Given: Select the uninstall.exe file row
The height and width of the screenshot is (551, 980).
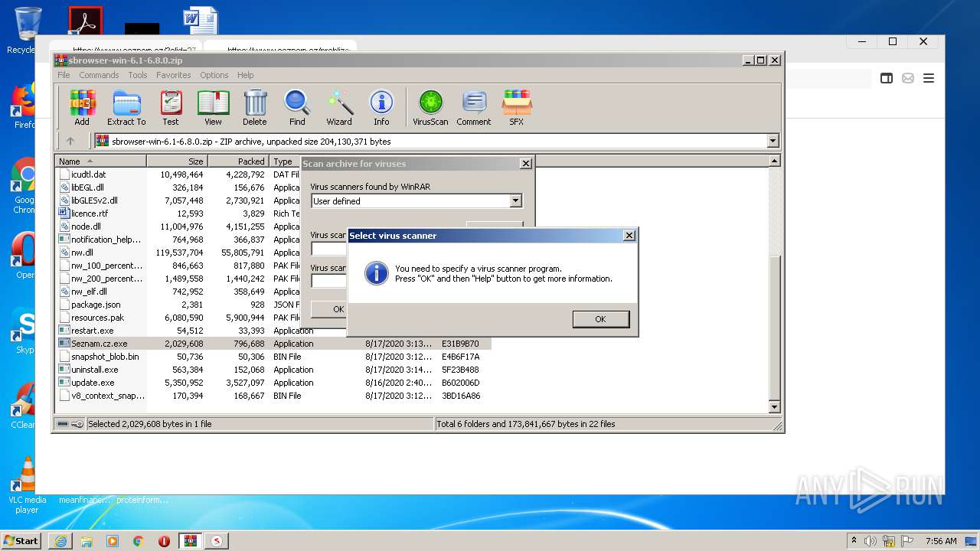Looking at the screenshot, I should tap(274, 370).
